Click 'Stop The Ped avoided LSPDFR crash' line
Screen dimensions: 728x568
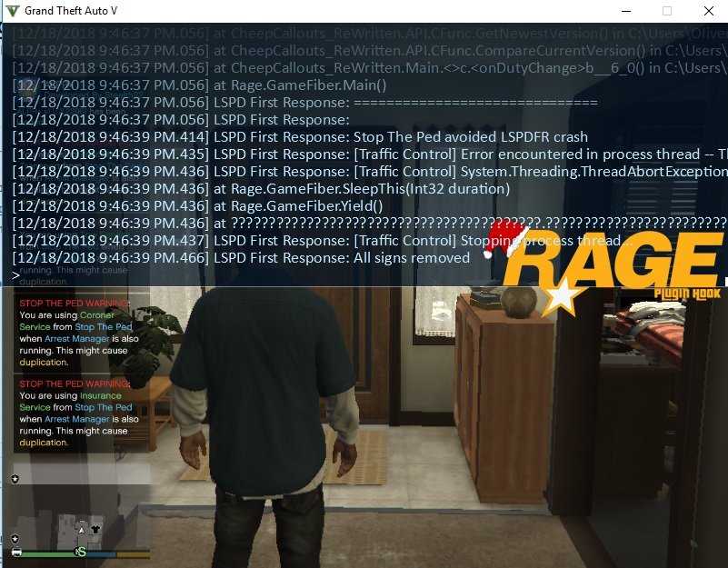coord(300,137)
